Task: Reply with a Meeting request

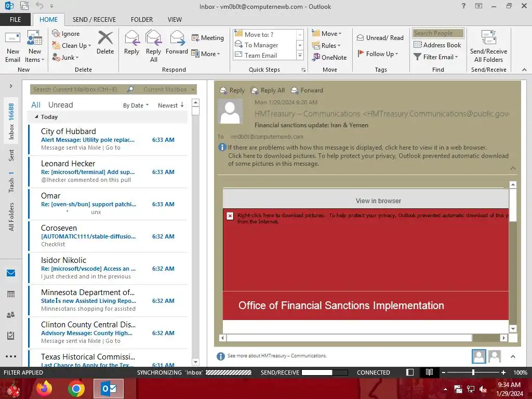Action: tap(208, 37)
